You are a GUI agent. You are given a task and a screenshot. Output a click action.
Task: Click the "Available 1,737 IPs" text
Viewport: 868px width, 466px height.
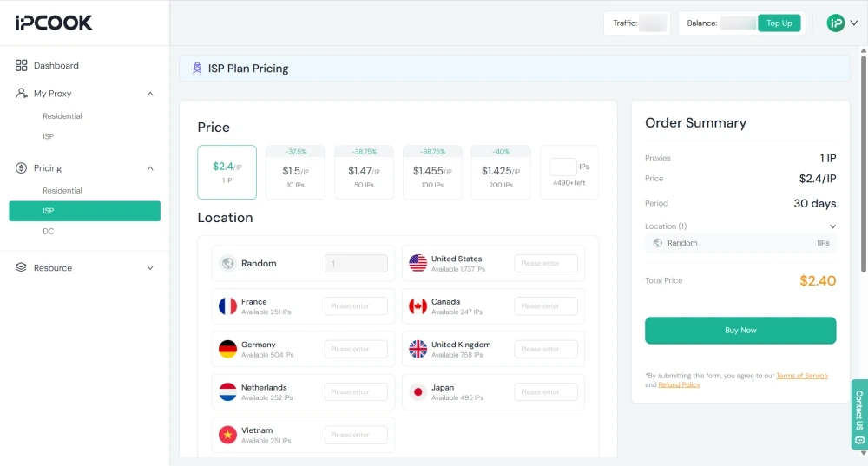(x=457, y=270)
